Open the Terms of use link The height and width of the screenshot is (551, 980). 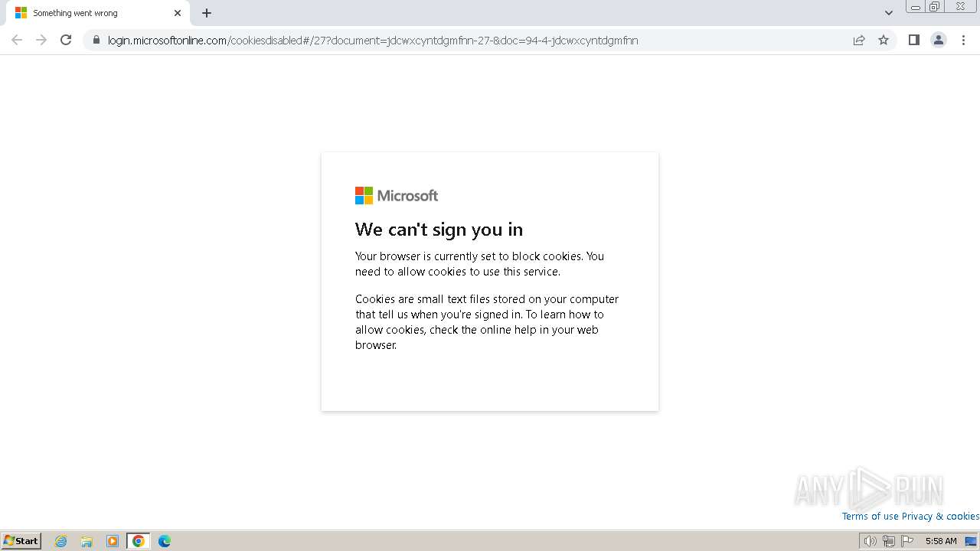click(x=870, y=517)
